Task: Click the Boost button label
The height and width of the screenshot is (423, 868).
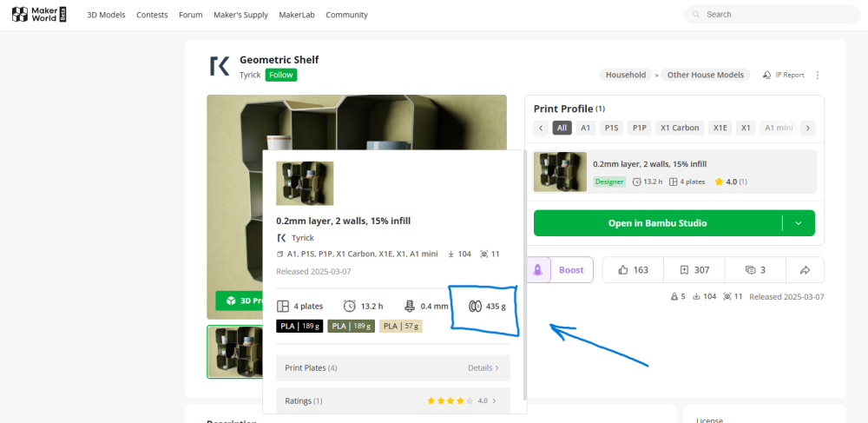Action: pyautogui.click(x=571, y=270)
